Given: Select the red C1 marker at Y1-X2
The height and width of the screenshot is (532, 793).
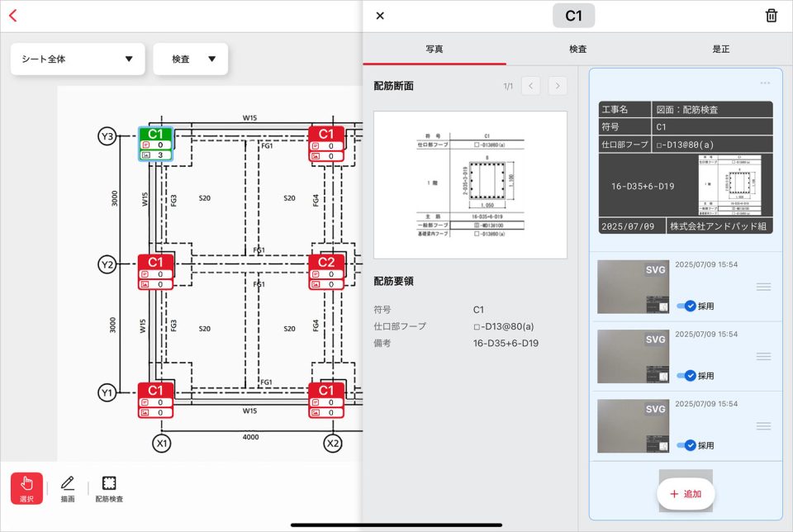Looking at the screenshot, I should click(326, 400).
